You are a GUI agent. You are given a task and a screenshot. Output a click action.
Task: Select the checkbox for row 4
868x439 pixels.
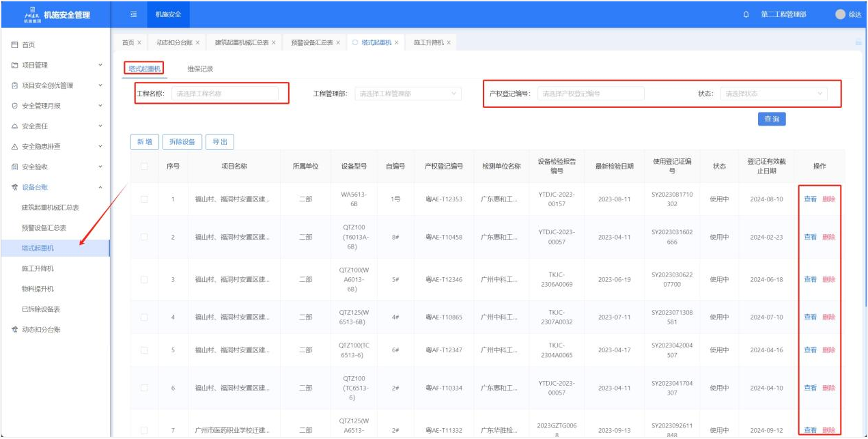pyautogui.click(x=144, y=317)
